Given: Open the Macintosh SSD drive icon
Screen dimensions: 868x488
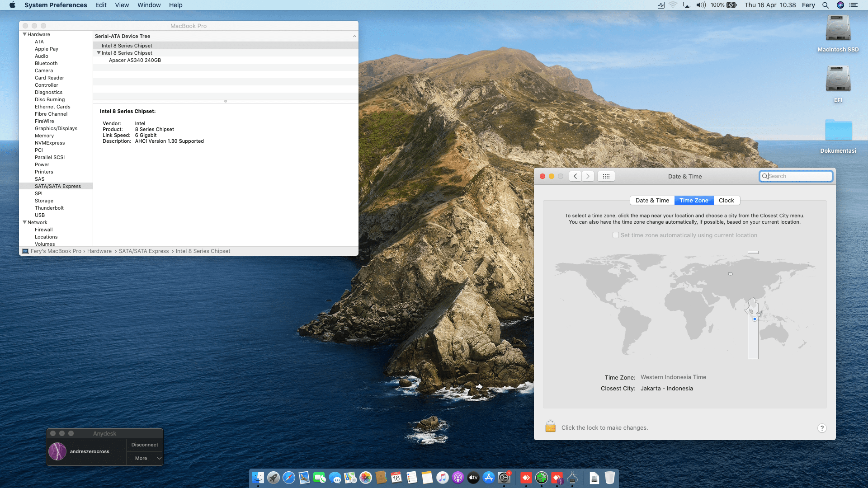Looking at the screenshot, I should (838, 29).
